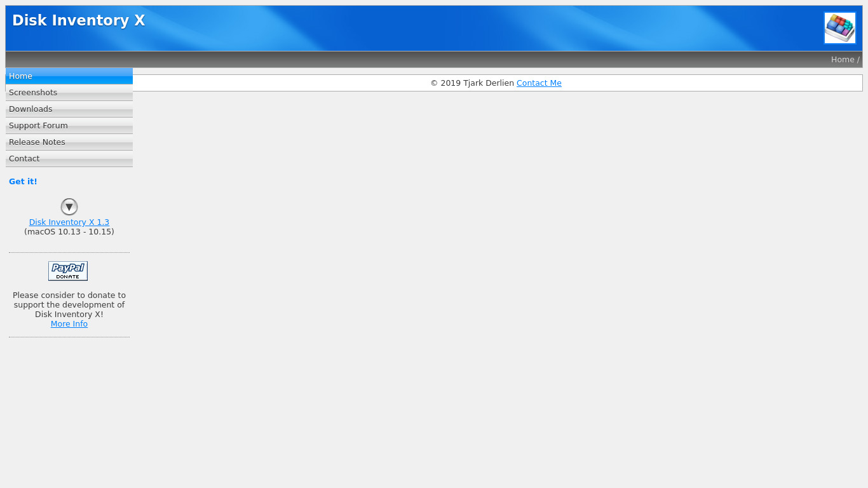
Task: Open the Home menu item
Action: pos(69,76)
